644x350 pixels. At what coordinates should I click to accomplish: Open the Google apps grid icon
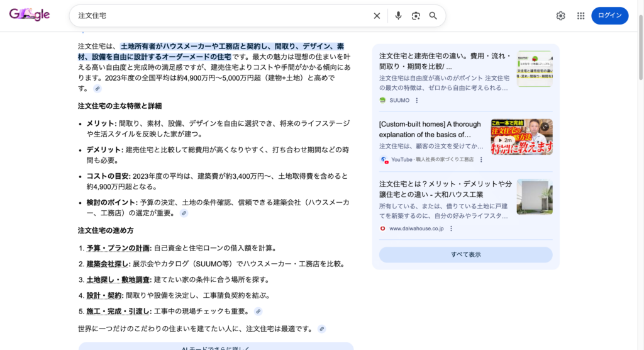coord(580,16)
